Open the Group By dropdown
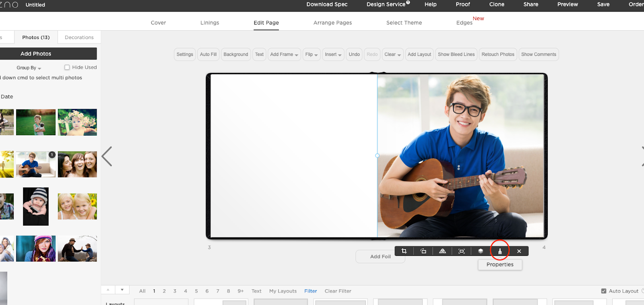Viewport: 644px width, 305px height. 29,68
